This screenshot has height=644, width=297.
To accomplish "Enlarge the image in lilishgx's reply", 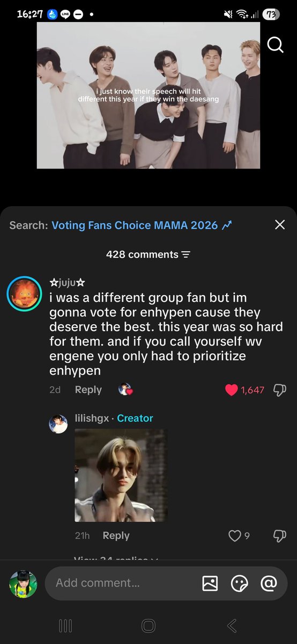I will [121, 475].
